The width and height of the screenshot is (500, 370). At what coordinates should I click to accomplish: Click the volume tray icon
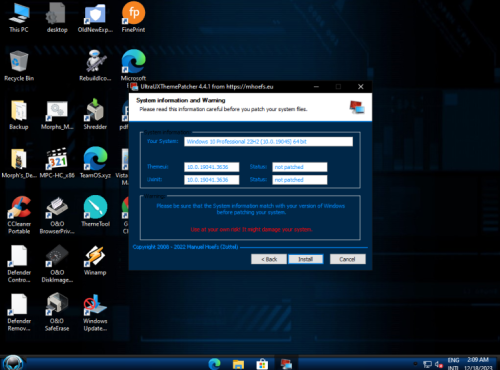[x=439, y=365]
